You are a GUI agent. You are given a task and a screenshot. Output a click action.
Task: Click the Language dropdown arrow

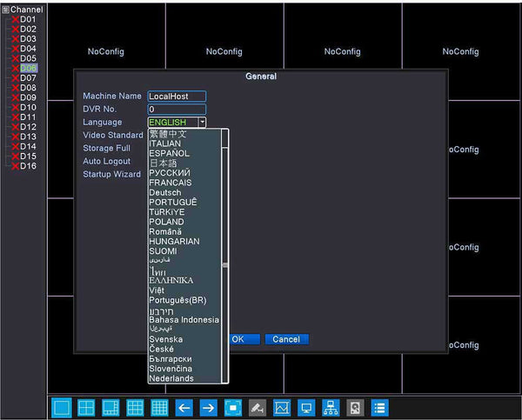click(203, 123)
